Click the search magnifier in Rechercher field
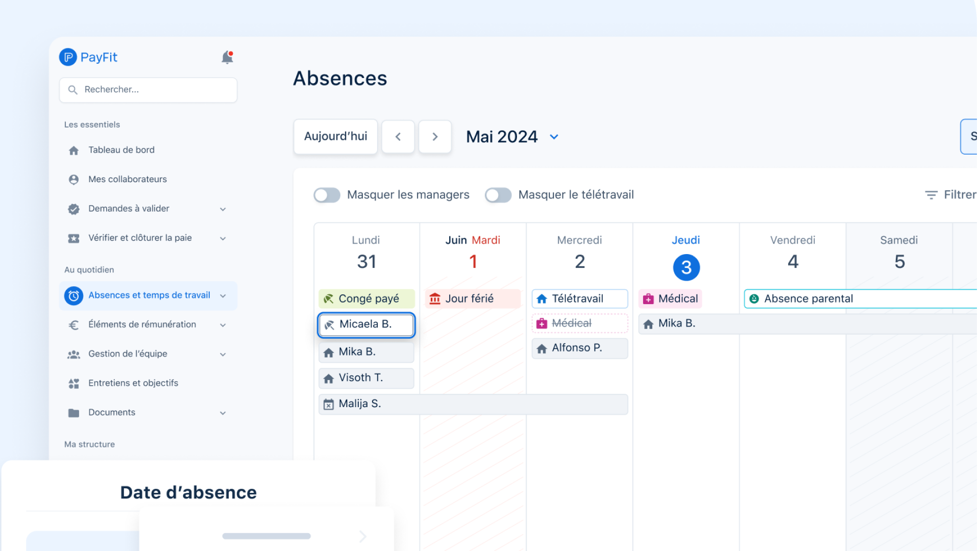Viewport: 980px width, 551px height. pyautogui.click(x=73, y=89)
